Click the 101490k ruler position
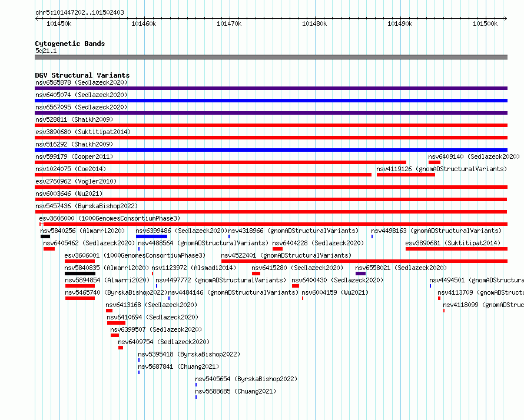This screenshot has width=524, height=420. click(x=400, y=24)
